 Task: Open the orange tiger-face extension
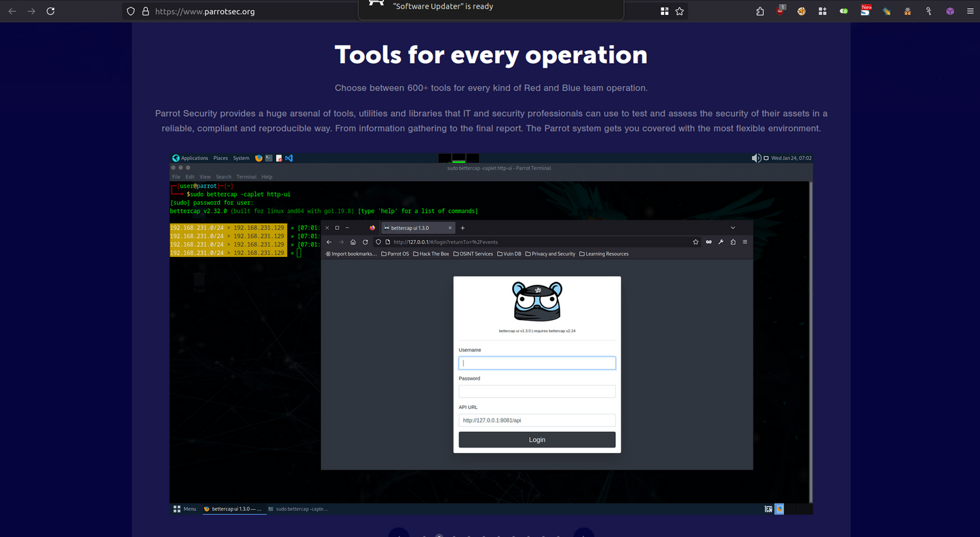coord(802,12)
